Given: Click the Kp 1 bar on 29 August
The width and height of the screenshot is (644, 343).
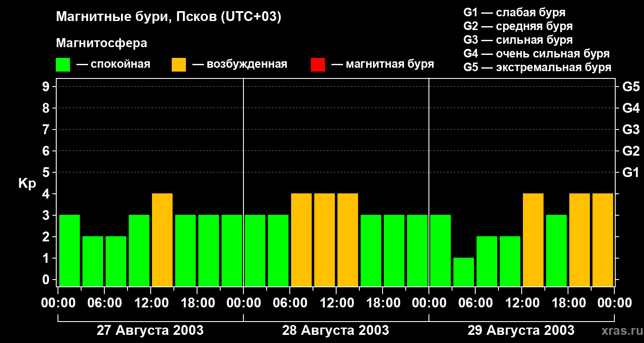Looking at the screenshot, I should coord(464,272).
